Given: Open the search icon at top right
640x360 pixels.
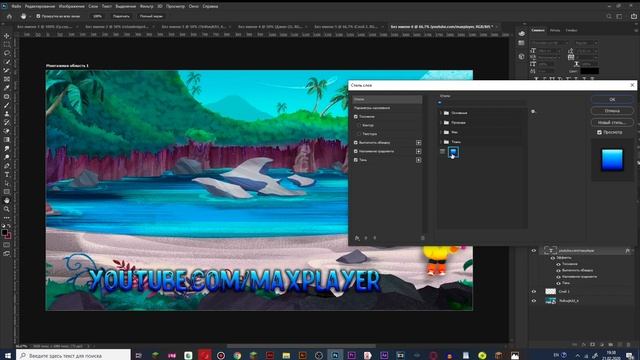Looking at the screenshot, I should point(609,16).
